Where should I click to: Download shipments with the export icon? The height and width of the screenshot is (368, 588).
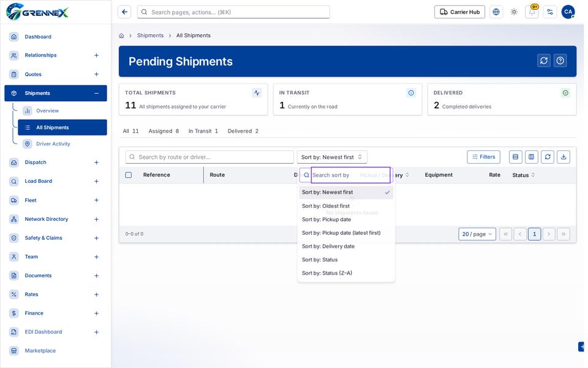(x=563, y=157)
